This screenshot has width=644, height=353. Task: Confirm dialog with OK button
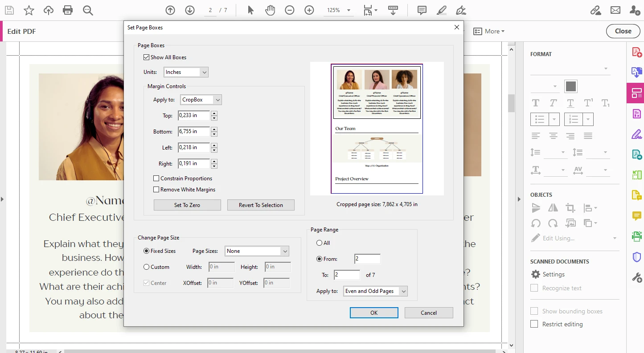pos(374,313)
